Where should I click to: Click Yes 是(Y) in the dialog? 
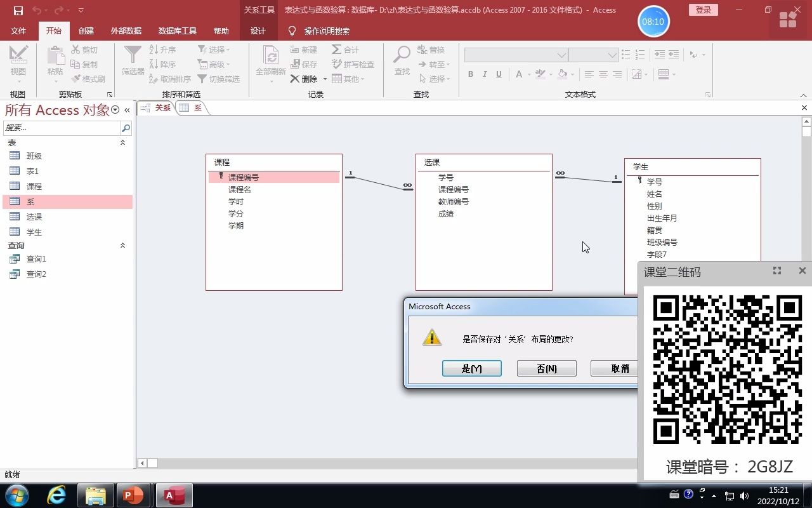(x=472, y=368)
